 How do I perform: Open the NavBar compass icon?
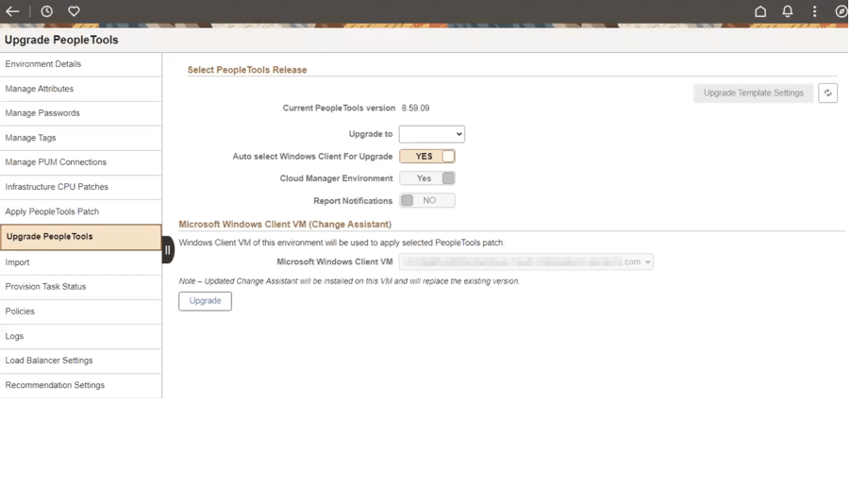(x=842, y=11)
